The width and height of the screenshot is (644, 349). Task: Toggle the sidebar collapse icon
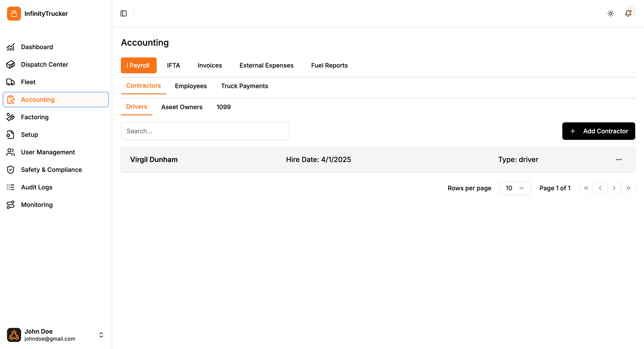(123, 13)
